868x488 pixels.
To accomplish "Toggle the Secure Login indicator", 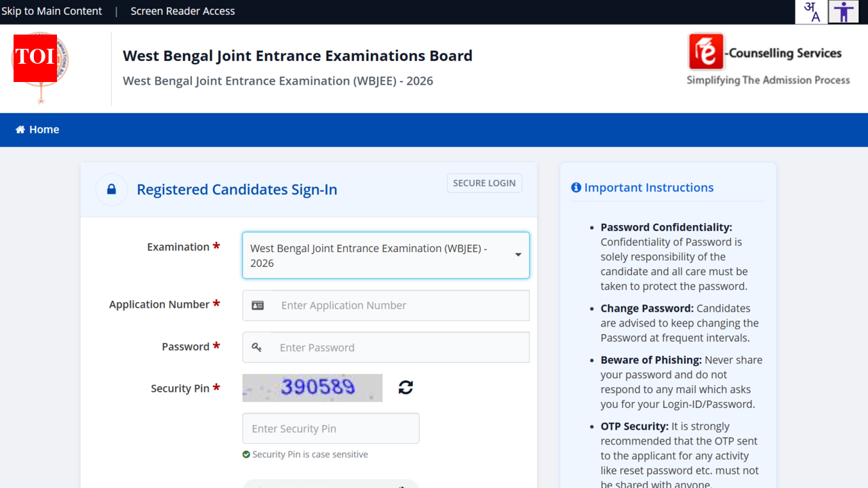I will coord(484,183).
